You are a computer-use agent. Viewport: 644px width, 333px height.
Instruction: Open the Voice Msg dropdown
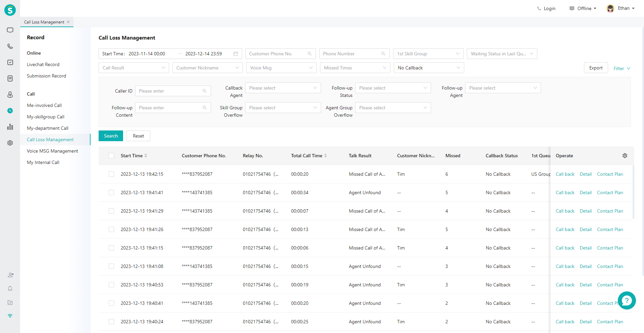[281, 68]
